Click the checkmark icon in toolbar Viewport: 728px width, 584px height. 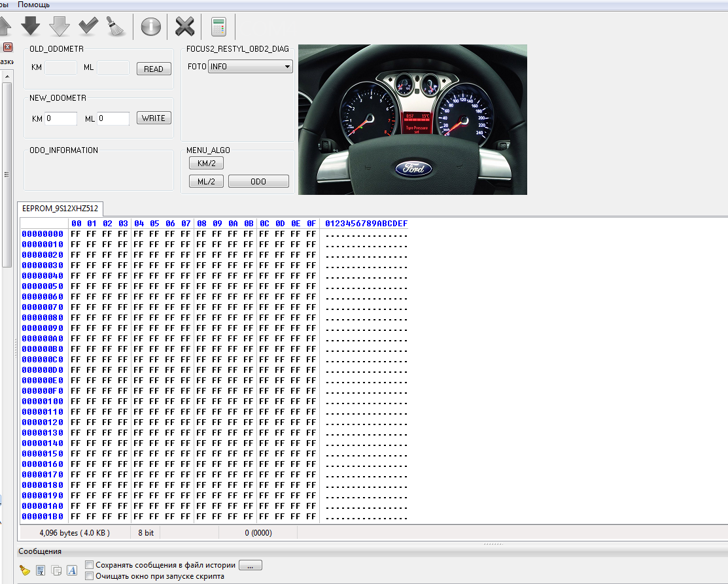coord(88,26)
